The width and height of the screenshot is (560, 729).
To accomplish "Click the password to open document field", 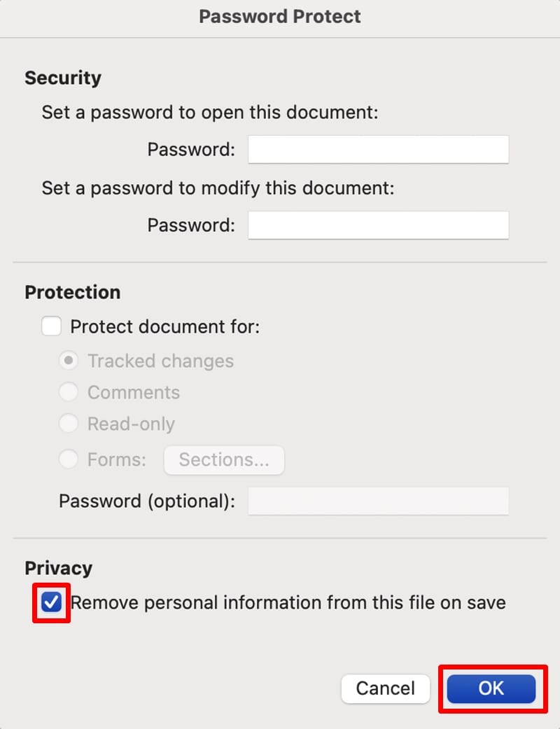I will (x=378, y=150).
